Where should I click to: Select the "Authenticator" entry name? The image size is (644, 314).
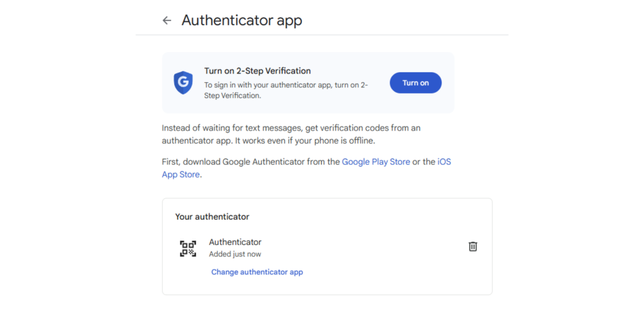(235, 242)
